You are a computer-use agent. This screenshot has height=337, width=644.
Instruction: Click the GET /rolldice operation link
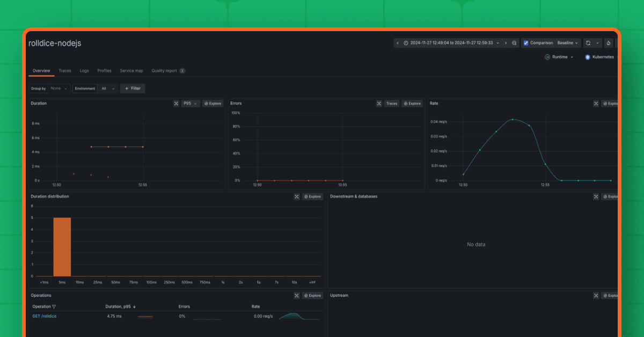(45, 316)
